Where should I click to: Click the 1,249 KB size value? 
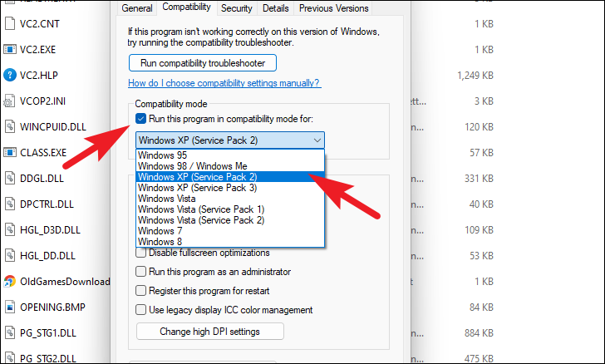pos(475,76)
